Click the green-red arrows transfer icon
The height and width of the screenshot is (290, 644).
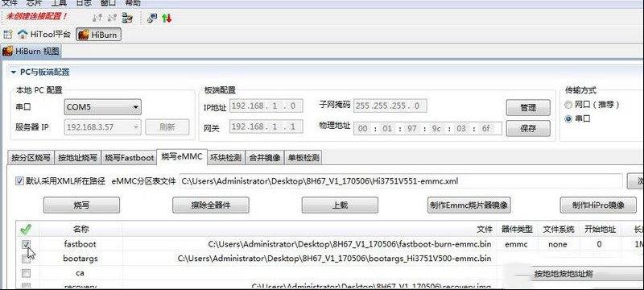click(x=167, y=18)
